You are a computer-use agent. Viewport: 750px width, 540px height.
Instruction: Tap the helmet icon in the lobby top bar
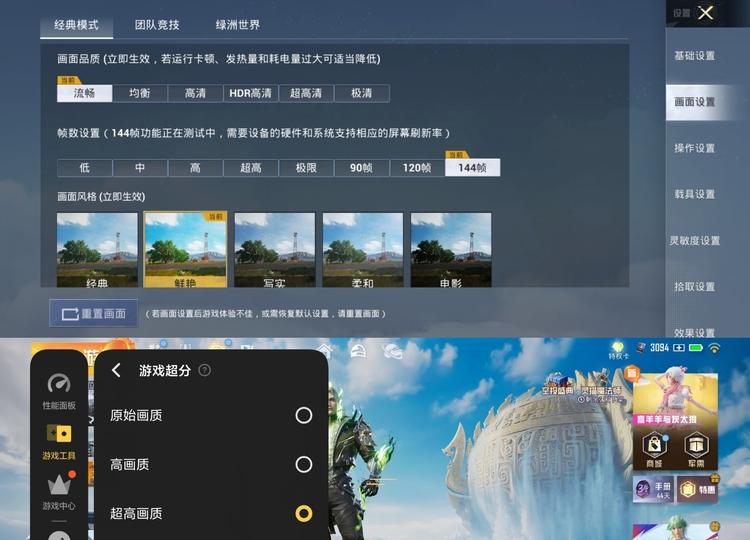(x=358, y=351)
